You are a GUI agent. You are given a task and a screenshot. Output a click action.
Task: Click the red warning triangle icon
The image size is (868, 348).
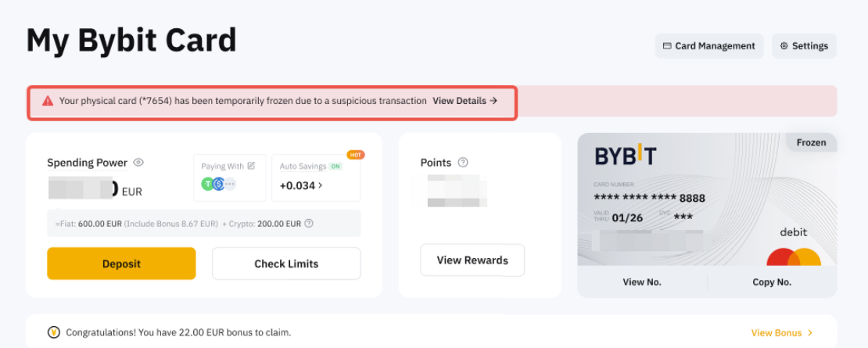(48, 101)
